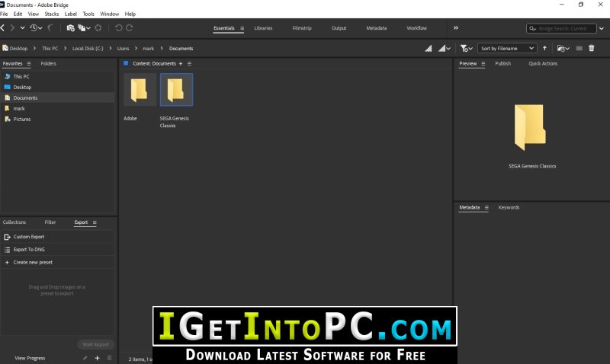The width and height of the screenshot is (610, 364).
Task: Toggle ascending sort order arrow
Action: pyautogui.click(x=545, y=48)
